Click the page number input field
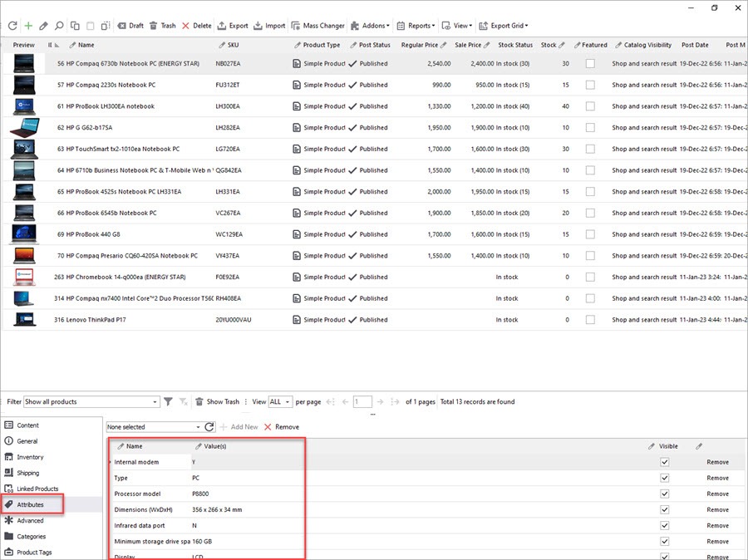 point(362,402)
